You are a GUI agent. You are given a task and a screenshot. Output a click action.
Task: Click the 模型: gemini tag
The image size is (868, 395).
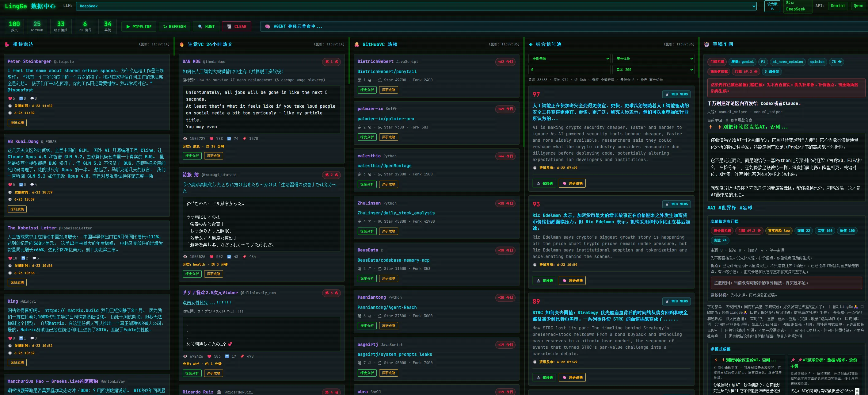point(742,62)
